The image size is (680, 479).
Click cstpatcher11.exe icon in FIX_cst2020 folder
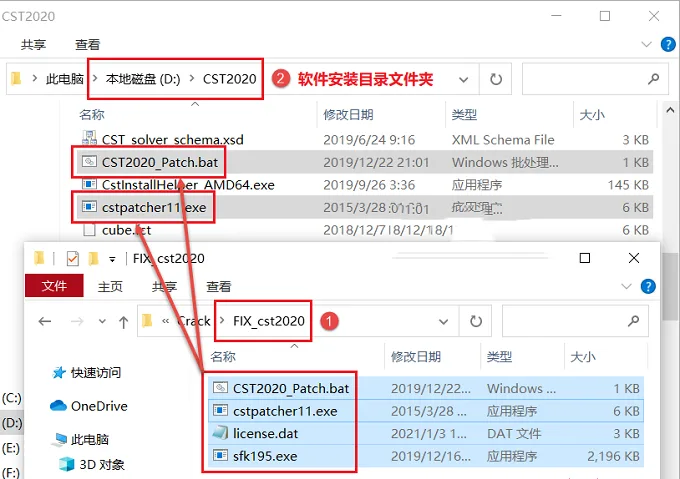tap(220, 410)
